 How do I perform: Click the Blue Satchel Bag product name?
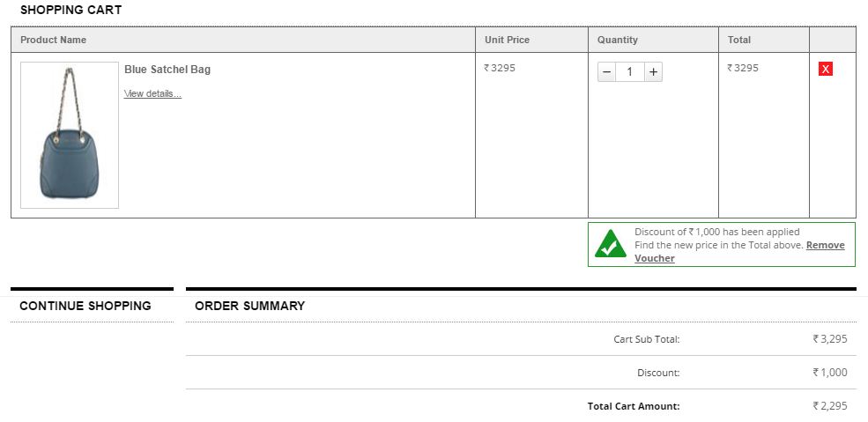click(167, 70)
